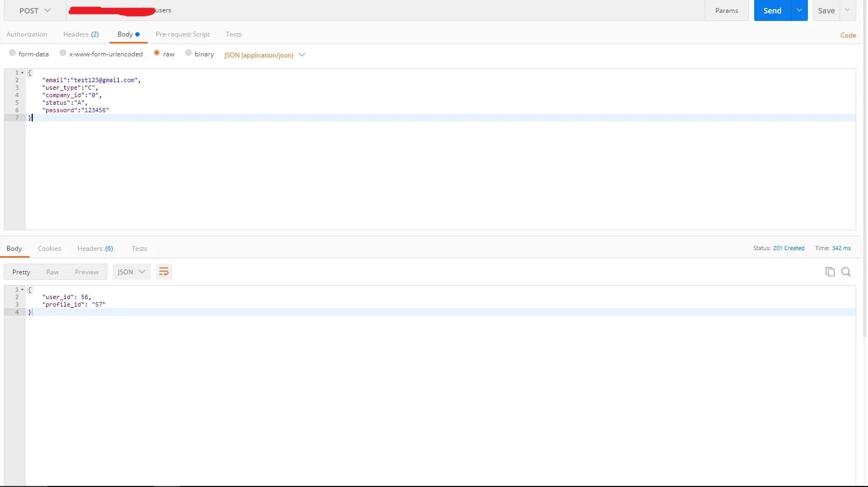Open the Code link

click(848, 35)
